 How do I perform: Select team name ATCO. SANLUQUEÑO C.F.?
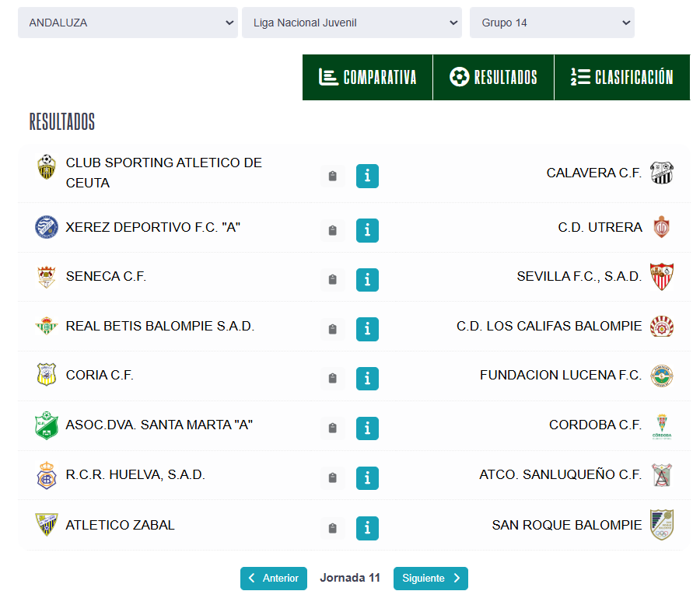point(561,474)
